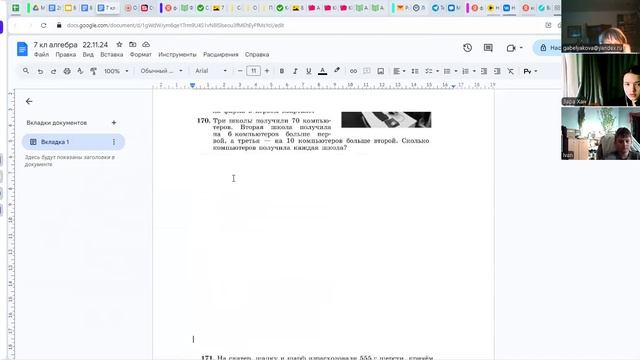Increase font size with plus button
Viewport: 640px width, 360px height.
click(267, 71)
